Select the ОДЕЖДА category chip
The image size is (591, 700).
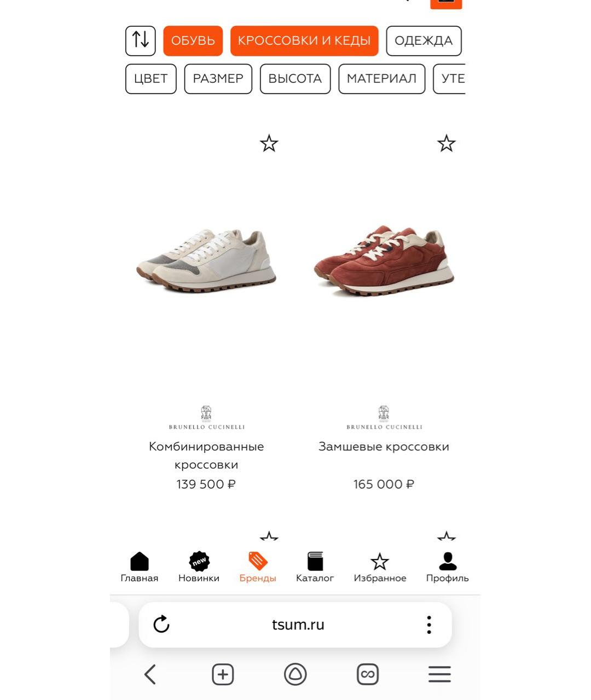click(x=424, y=40)
